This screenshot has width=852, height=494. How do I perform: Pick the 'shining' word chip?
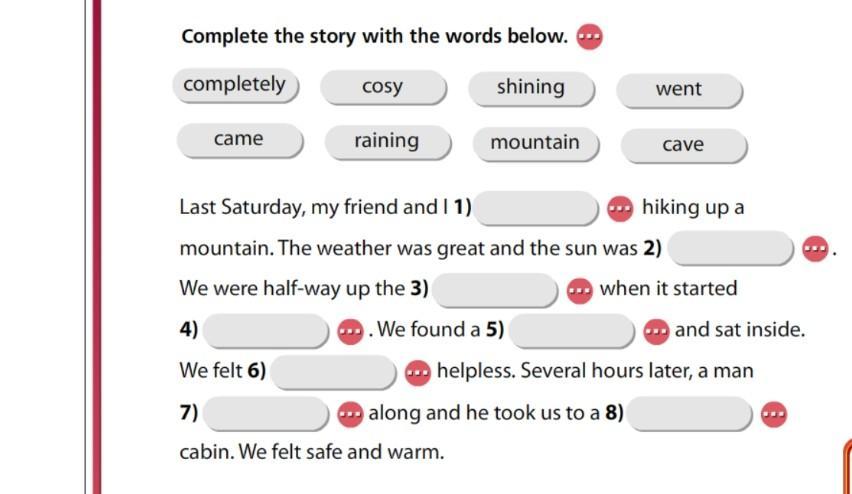[530, 88]
